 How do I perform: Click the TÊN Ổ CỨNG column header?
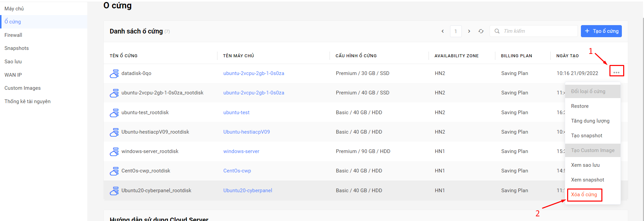[123, 56]
